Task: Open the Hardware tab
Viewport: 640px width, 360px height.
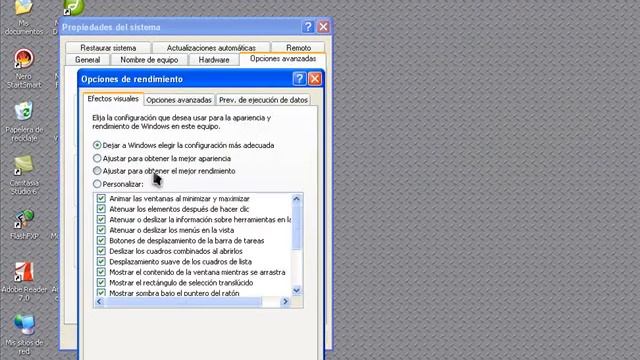Action: click(x=214, y=60)
